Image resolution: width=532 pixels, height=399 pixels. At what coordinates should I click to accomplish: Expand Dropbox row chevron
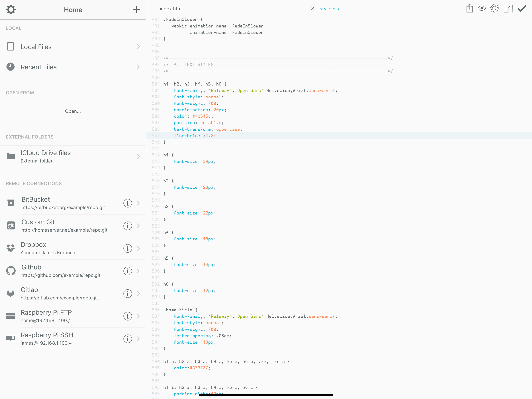[x=138, y=248]
